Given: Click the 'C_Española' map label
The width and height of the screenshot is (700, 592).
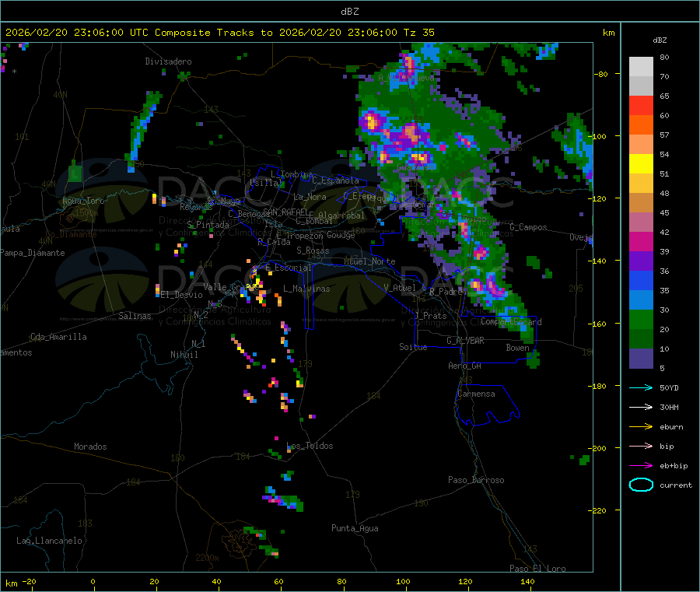Looking at the screenshot, I should tap(335, 180).
